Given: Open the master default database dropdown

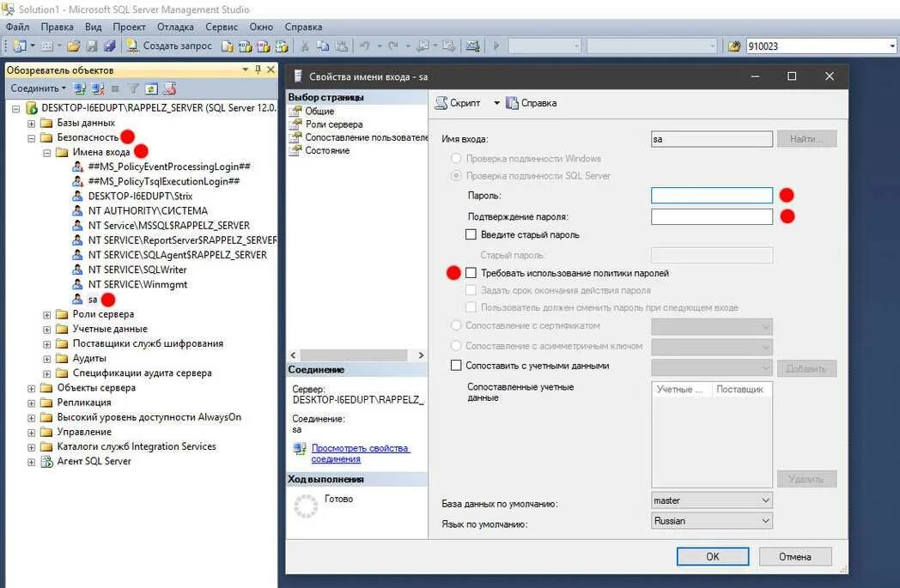Looking at the screenshot, I should pos(712,500).
